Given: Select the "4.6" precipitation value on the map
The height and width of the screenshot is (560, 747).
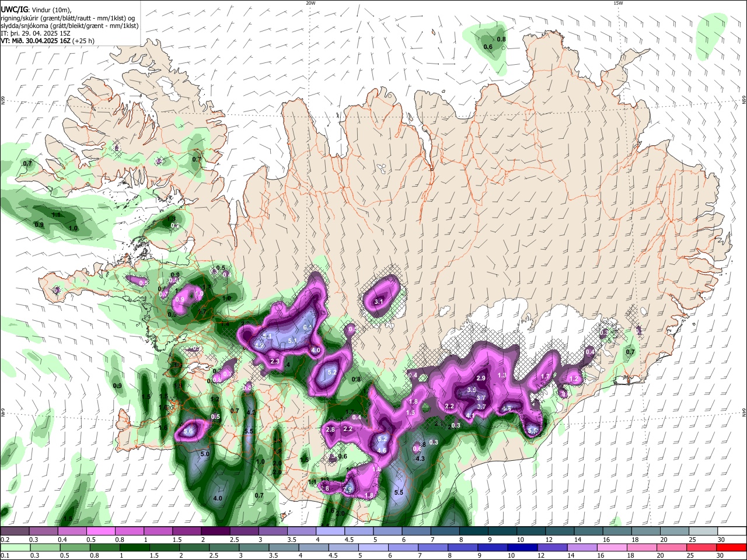Looking at the screenshot, I should 382,450.
